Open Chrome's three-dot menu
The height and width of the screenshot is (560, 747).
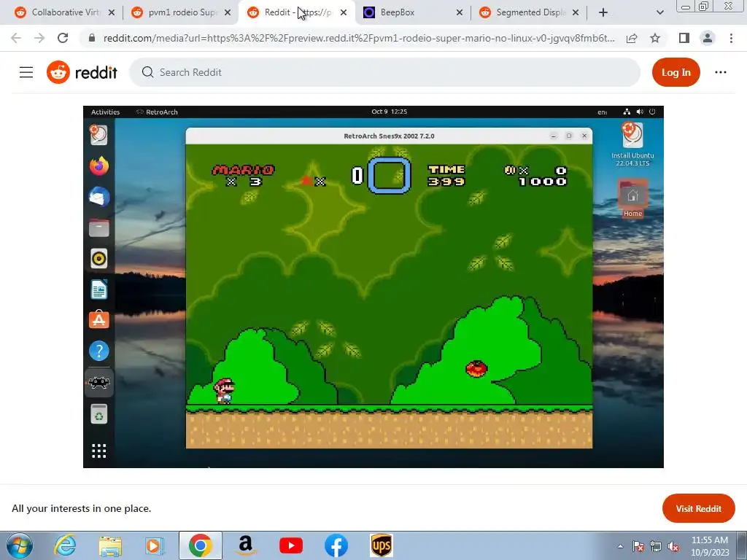pyautogui.click(x=731, y=38)
